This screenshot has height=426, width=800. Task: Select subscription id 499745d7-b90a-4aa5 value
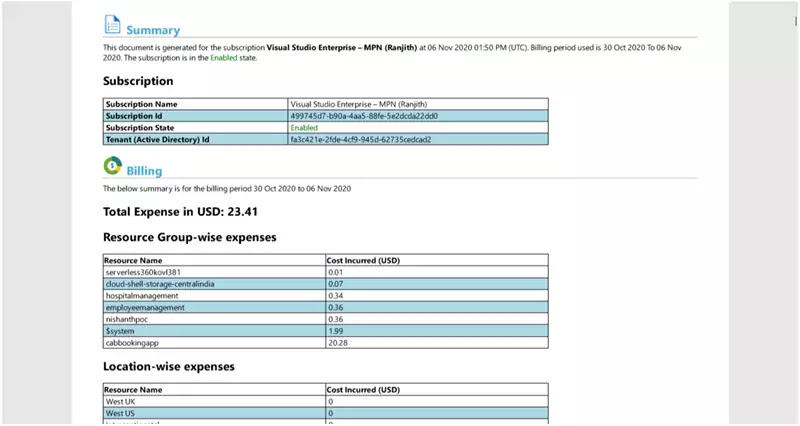coord(364,116)
